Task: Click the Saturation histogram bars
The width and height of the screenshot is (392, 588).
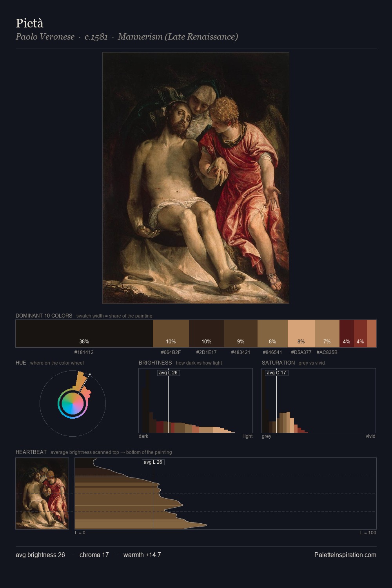Action: [319, 401]
